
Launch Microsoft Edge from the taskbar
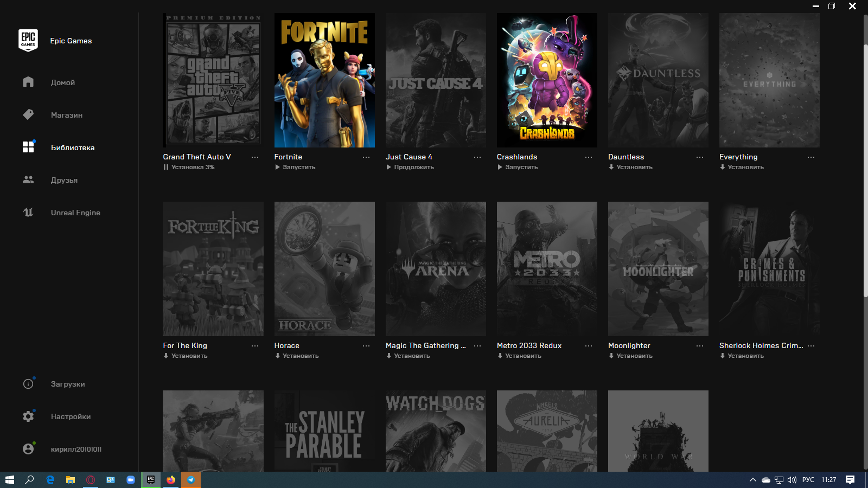pyautogui.click(x=50, y=480)
